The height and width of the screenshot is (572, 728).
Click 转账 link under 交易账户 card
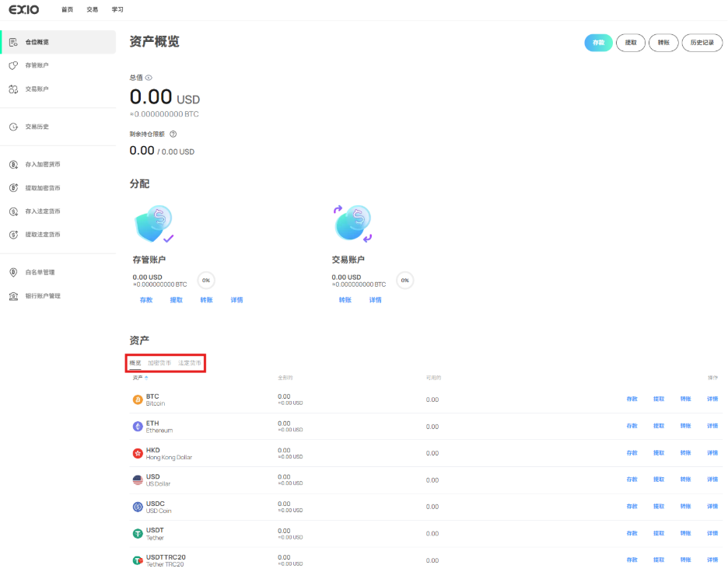click(x=345, y=300)
